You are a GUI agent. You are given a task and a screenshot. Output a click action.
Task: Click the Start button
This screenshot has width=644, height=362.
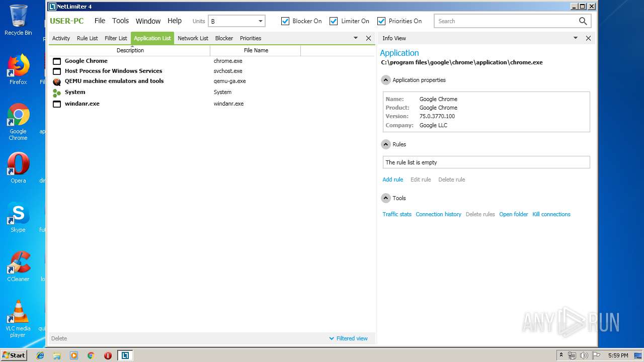[x=14, y=355]
